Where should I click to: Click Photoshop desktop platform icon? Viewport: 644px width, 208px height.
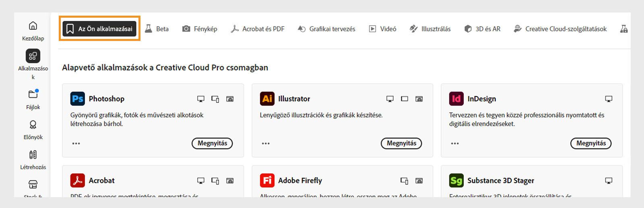(x=200, y=99)
